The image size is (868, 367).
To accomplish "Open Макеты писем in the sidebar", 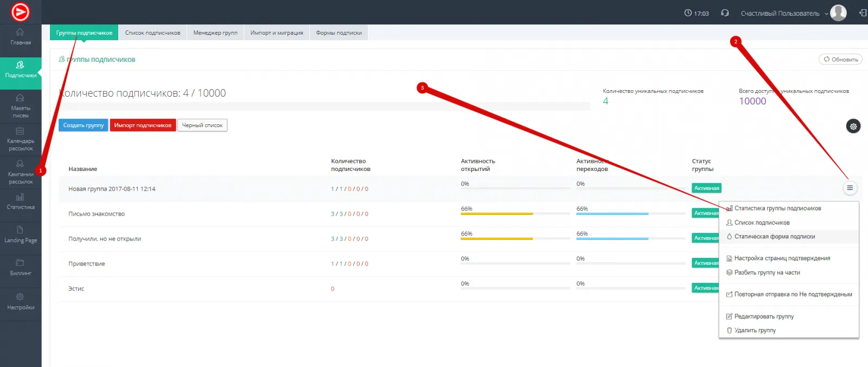I will click(x=21, y=106).
